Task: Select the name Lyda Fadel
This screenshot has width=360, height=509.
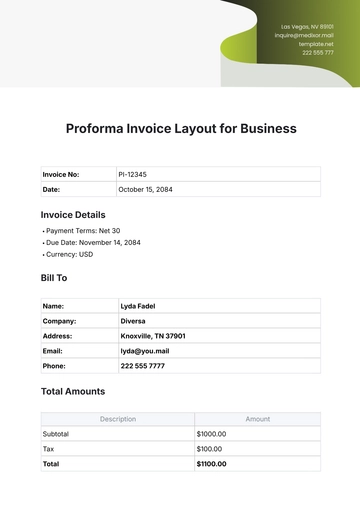Action: (138, 306)
